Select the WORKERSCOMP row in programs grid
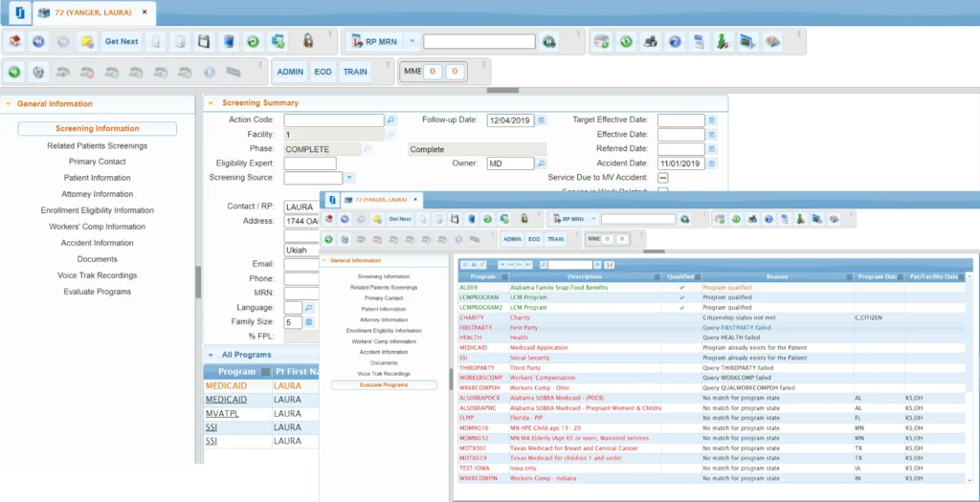The height and width of the screenshot is (502, 980). coord(712,378)
